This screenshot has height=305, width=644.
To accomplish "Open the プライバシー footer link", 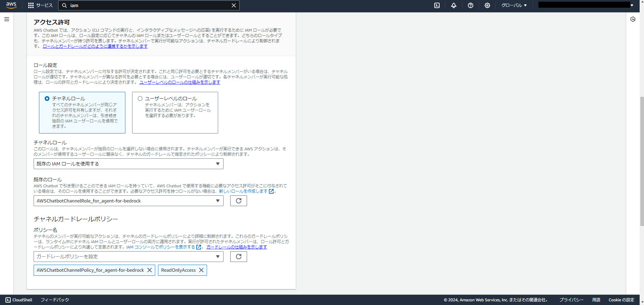I will (571, 300).
